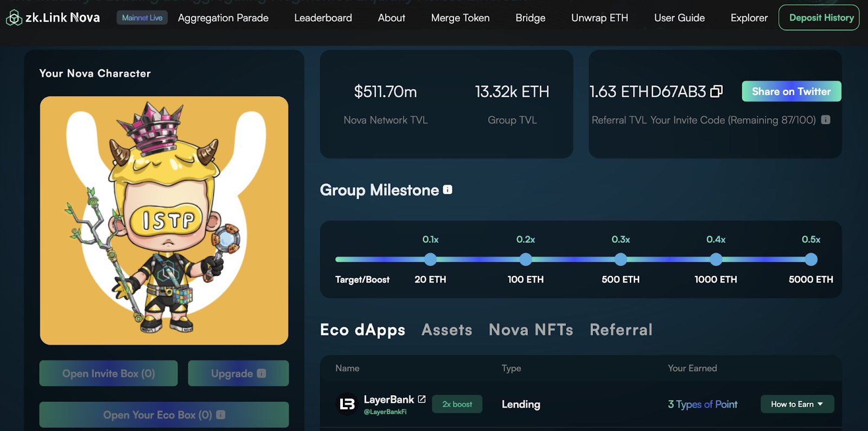The image size is (868, 431).
Task: Click the 1000 ETH milestone marker
Action: click(x=716, y=259)
